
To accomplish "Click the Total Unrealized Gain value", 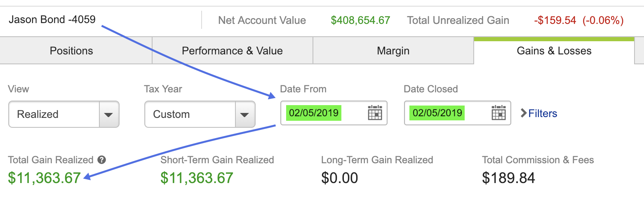I will click(578, 20).
